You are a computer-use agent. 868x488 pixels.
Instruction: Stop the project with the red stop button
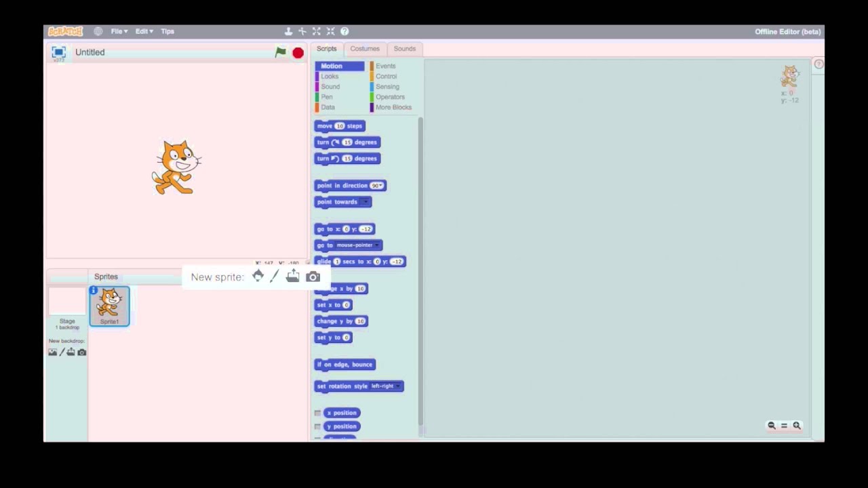[x=298, y=53]
